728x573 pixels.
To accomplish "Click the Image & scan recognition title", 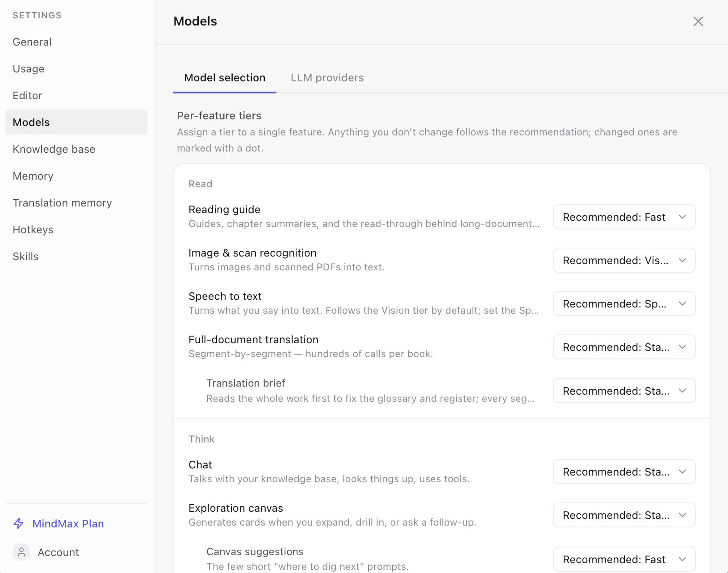I will point(252,253).
